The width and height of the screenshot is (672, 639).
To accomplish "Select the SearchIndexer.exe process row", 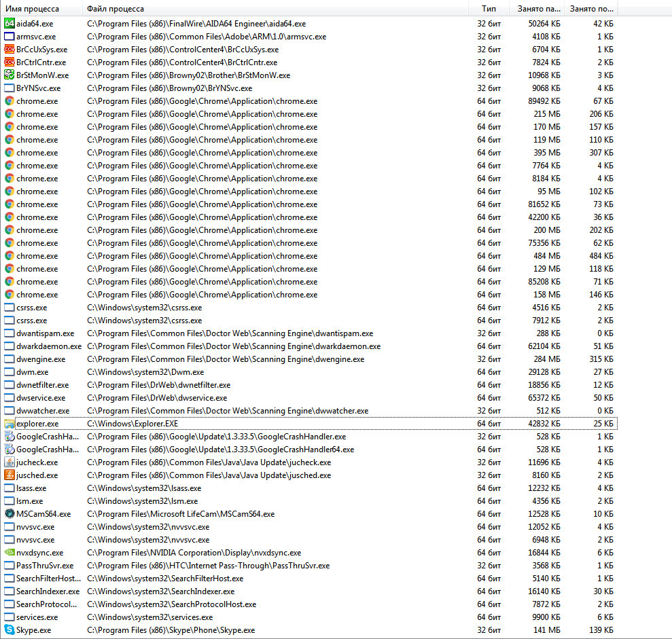I will point(48,591).
